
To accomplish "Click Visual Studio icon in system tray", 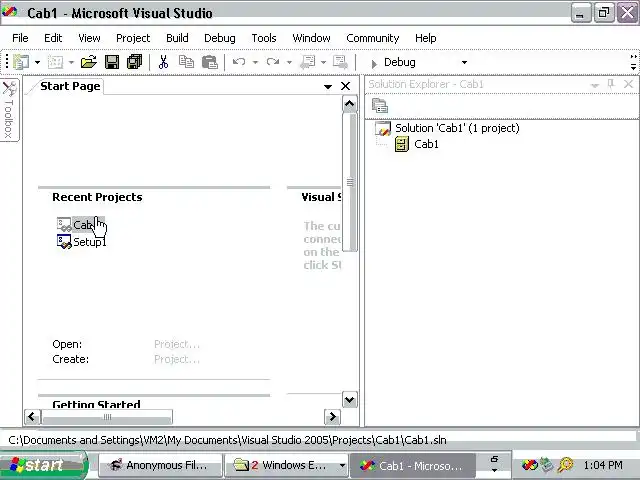I will [x=530, y=465].
